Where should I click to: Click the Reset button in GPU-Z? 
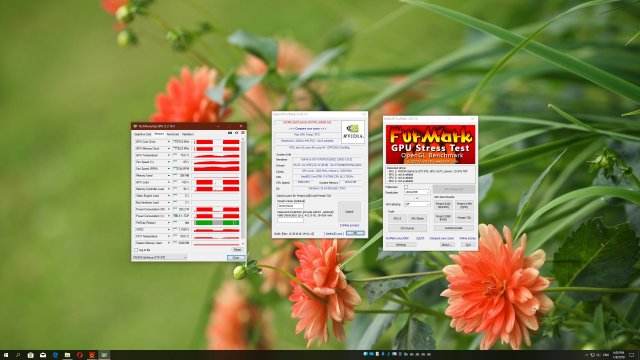[x=238, y=249]
